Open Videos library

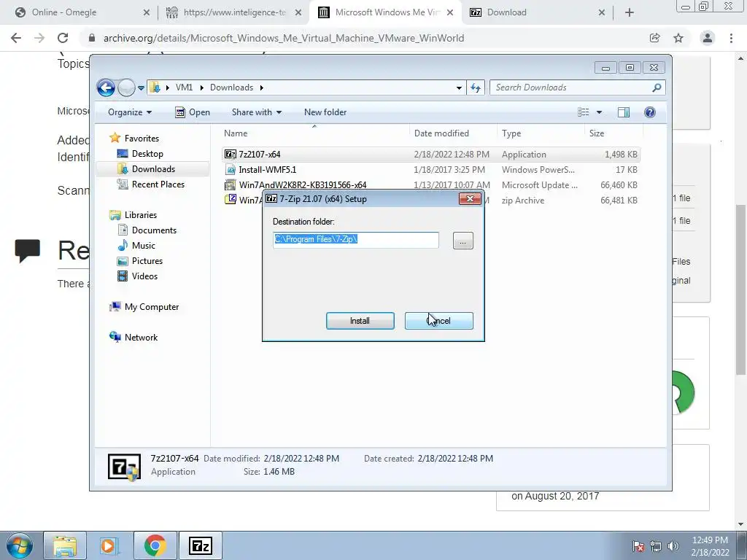pos(144,276)
